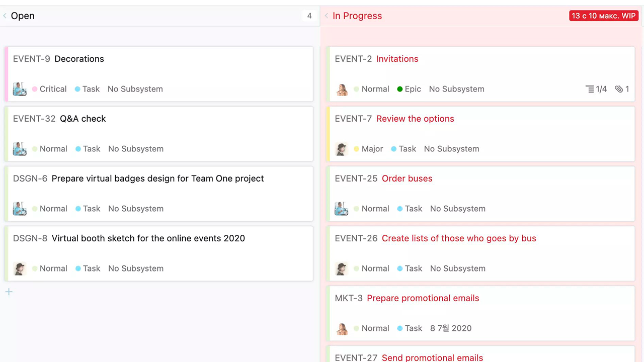Open the Send promotional emails issue
The height and width of the screenshot is (362, 644).
432,357
